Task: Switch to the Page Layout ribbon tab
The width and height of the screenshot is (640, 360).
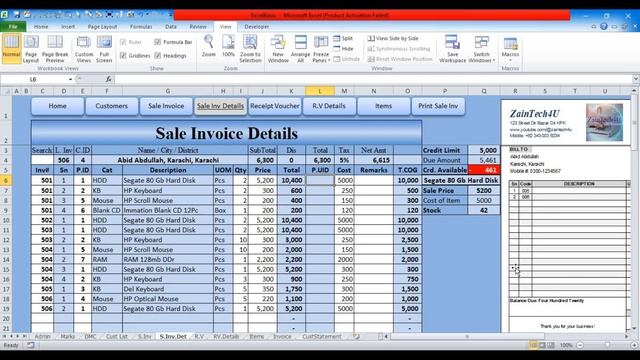Action: tap(102, 27)
